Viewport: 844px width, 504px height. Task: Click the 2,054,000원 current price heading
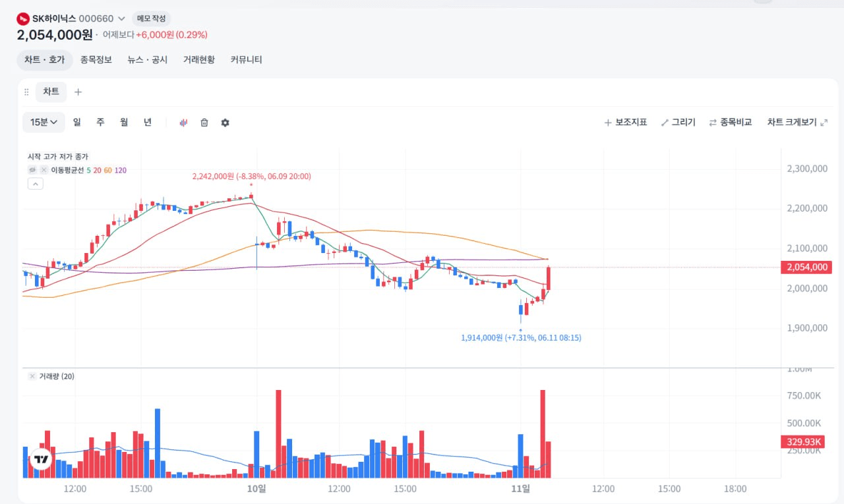point(55,35)
